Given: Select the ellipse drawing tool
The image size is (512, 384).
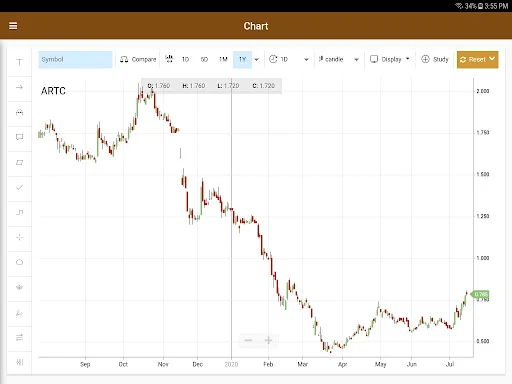Looking at the screenshot, I should tap(20, 262).
